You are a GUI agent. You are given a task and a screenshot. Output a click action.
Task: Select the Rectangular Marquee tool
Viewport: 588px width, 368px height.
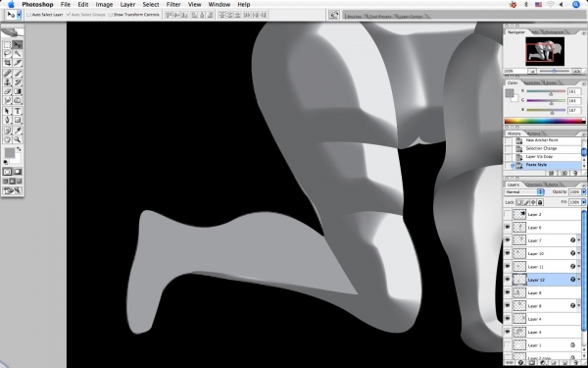coord(7,45)
